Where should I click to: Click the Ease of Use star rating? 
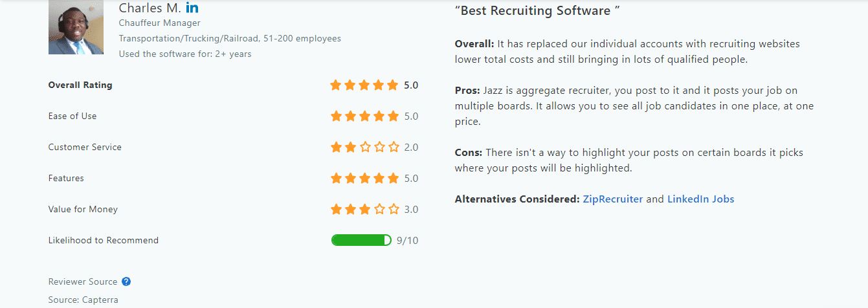tap(364, 116)
